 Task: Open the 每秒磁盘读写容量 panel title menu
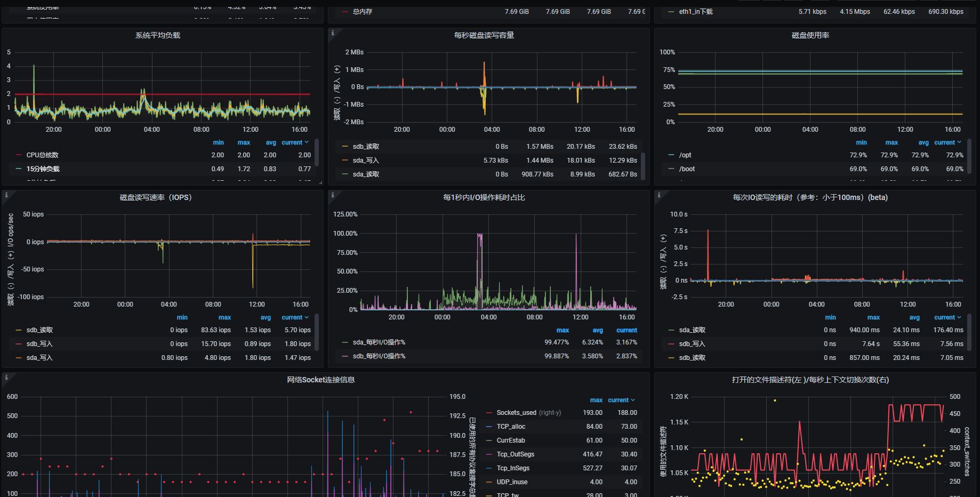tap(484, 35)
